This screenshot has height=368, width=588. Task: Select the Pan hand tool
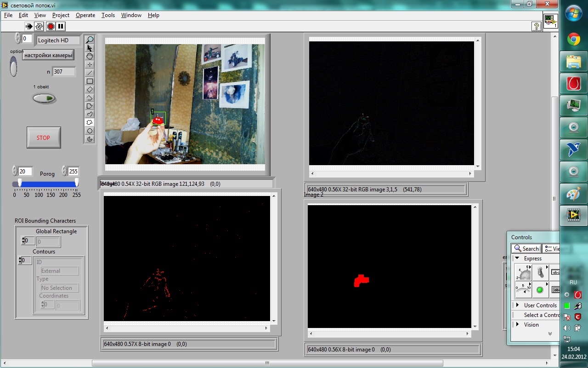tap(90, 57)
